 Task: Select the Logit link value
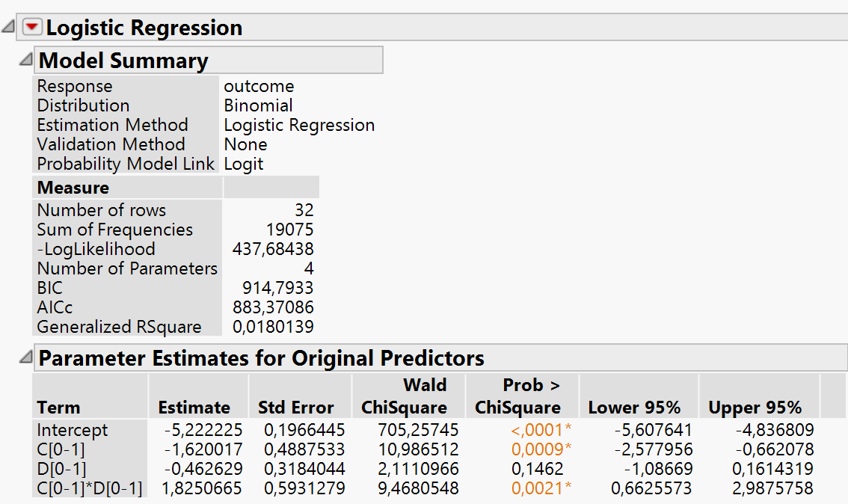click(x=243, y=164)
